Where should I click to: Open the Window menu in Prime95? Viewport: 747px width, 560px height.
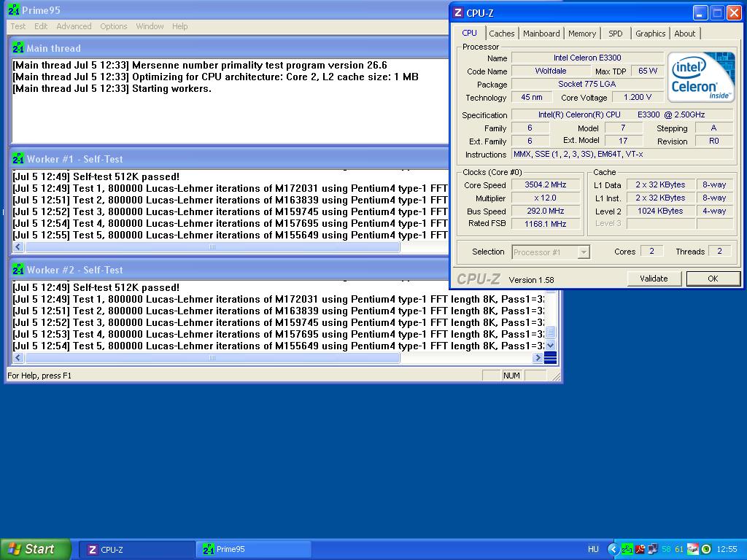click(150, 26)
